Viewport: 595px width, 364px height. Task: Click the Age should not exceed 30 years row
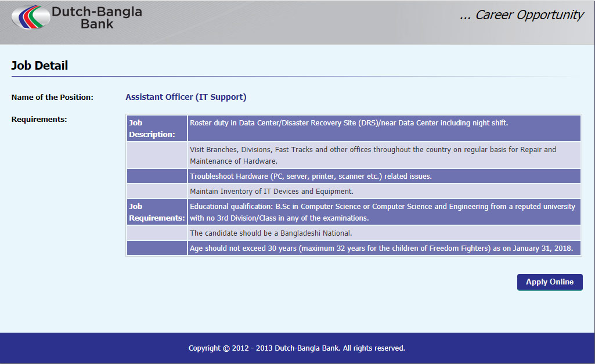(x=384, y=248)
